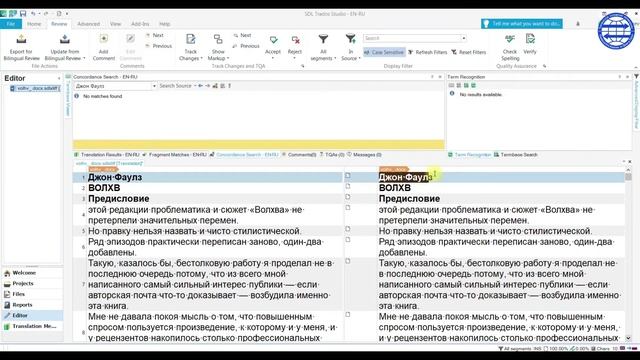Open Files view in navigation pane
The image size is (640, 360).
32,294
